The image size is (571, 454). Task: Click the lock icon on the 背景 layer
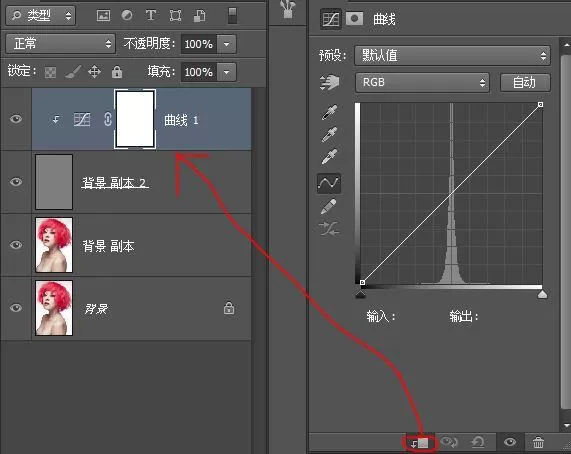(229, 308)
